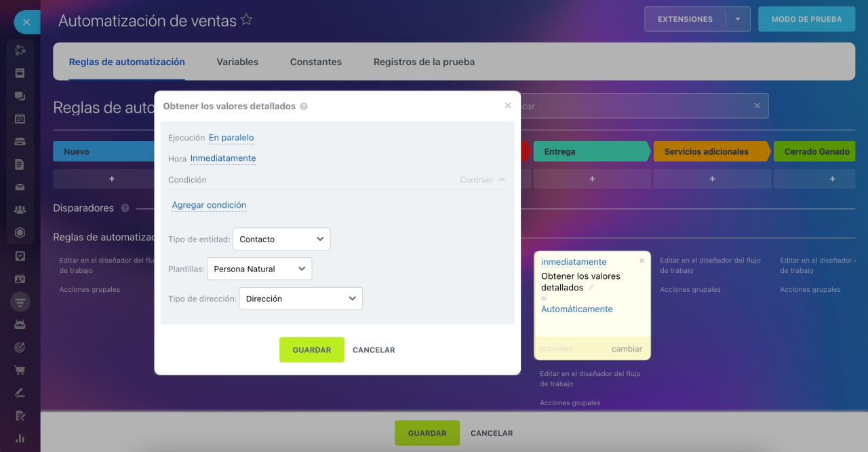Open the bar chart analytics sidebar icon
The width and height of the screenshot is (868, 452).
(x=20, y=438)
